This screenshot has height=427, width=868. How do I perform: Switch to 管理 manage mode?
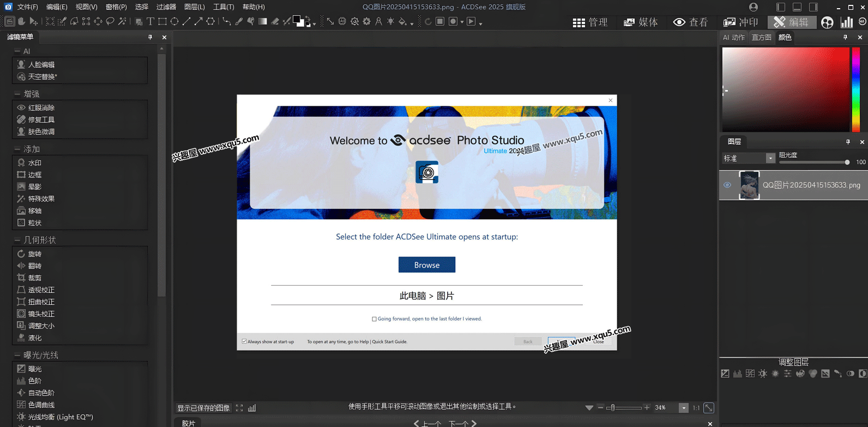[590, 22]
